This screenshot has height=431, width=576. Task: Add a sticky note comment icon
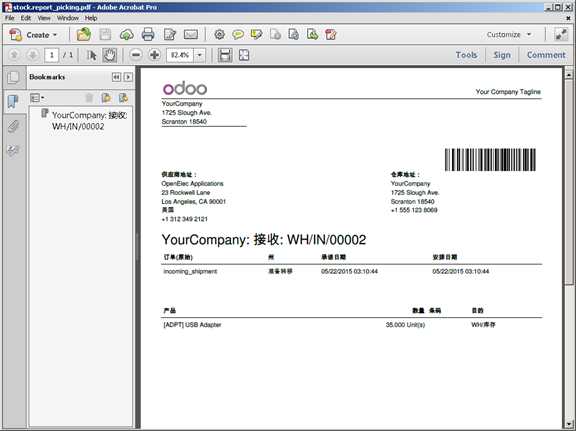(x=238, y=35)
